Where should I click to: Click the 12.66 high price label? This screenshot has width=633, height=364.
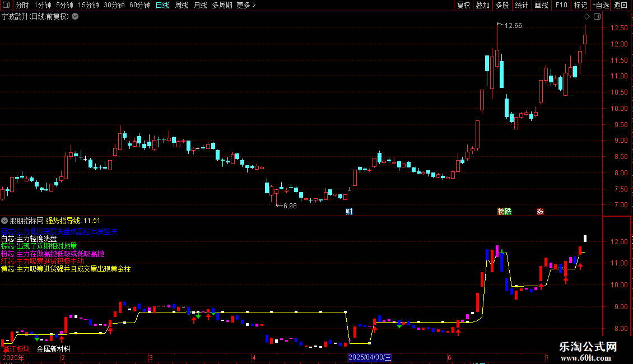[x=513, y=26]
